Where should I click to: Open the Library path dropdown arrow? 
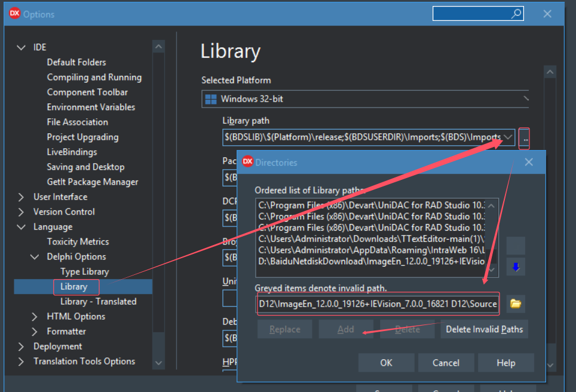(508, 137)
